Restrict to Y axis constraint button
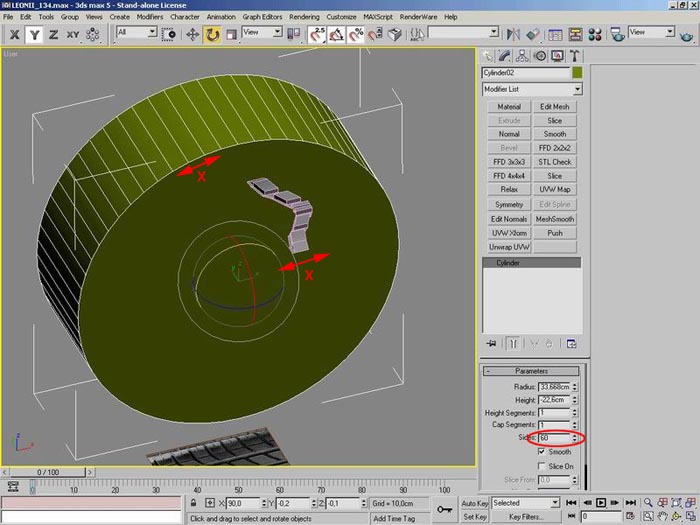The height and width of the screenshot is (525, 700). [34, 34]
